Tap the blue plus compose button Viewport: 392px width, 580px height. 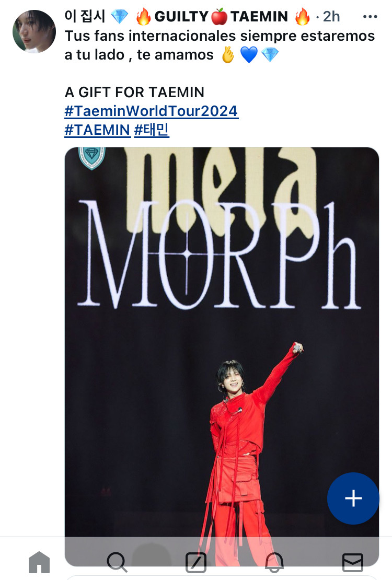coord(353,498)
